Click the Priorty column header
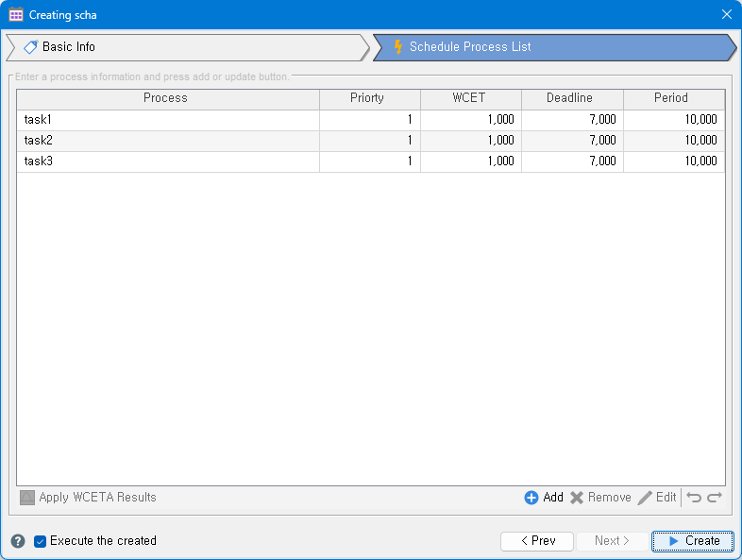The width and height of the screenshot is (742, 560). click(x=367, y=98)
